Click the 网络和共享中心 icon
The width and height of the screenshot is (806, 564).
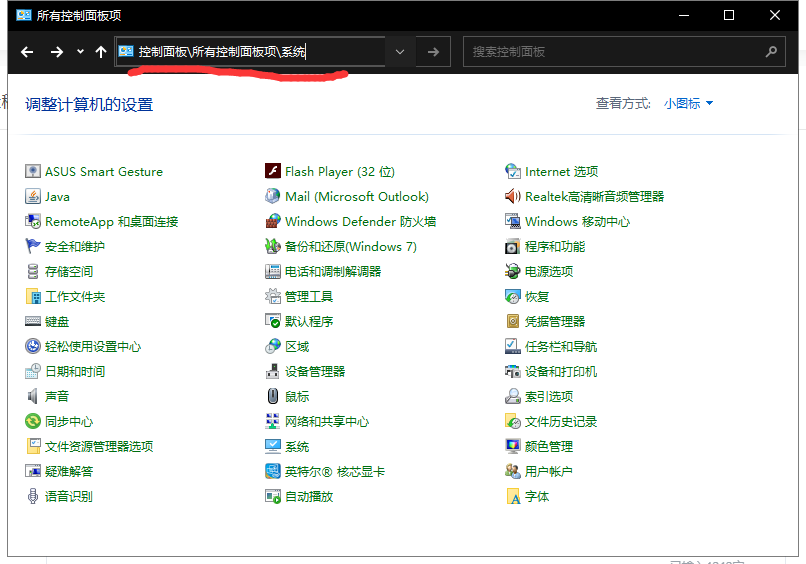click(273, 422)
